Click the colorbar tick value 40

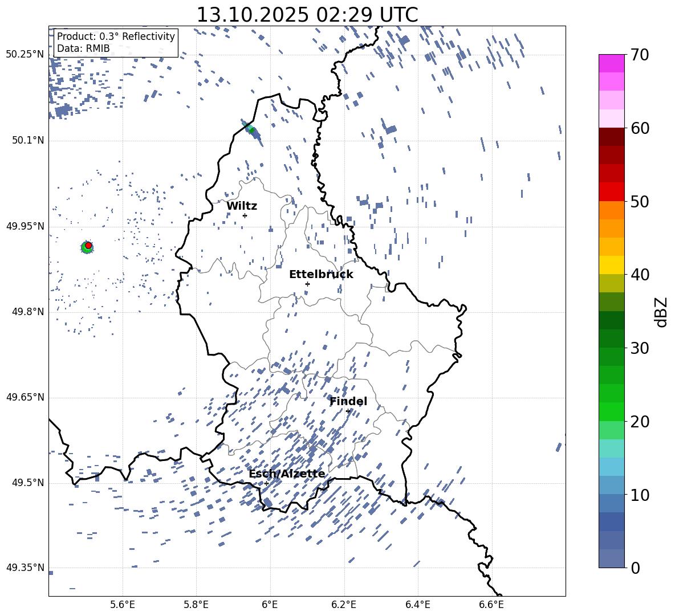pos(640,275)
